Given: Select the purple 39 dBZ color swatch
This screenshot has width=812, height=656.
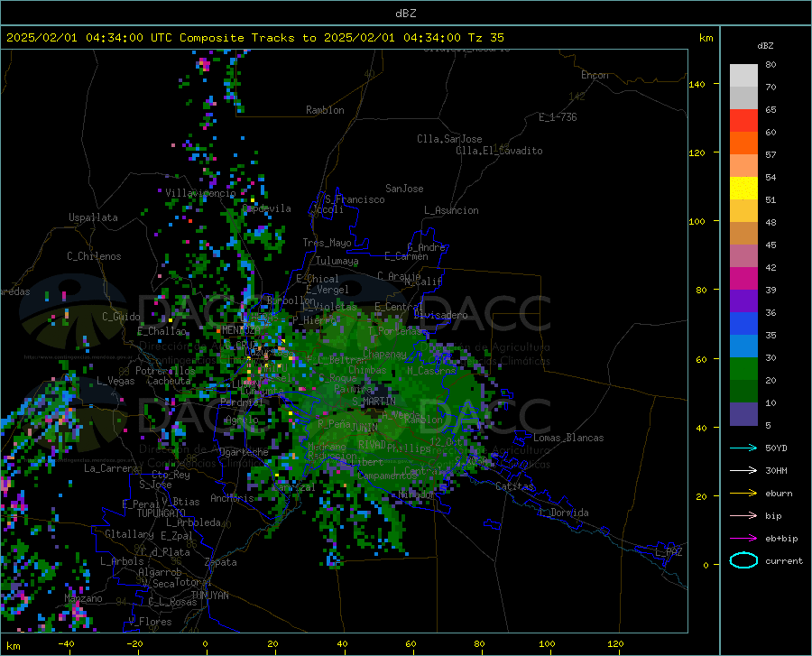Looking at the screenshot, I should pos(743,301).
